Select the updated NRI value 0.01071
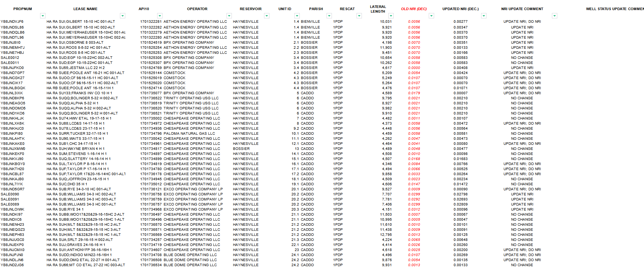The width and height of the screenshot is (644, 268). (461, 88)
